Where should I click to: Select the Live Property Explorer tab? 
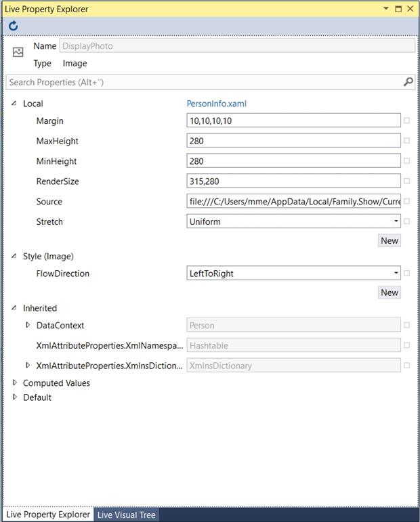[x=48, y=515]
